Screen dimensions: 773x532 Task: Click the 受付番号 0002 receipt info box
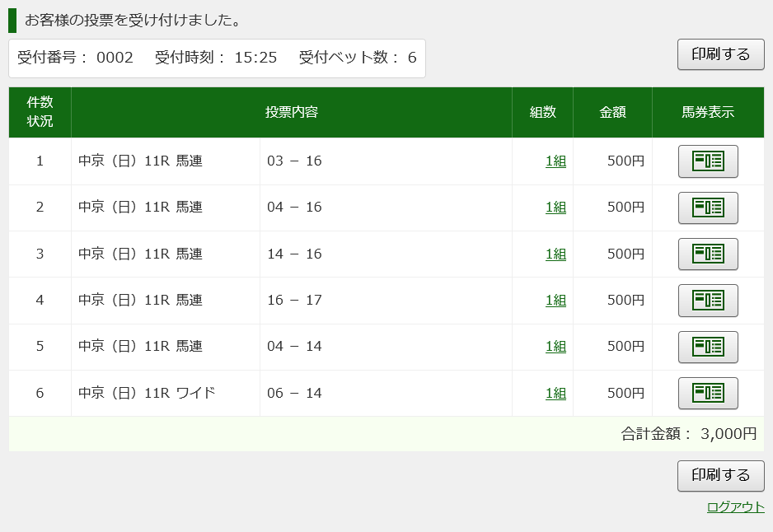click(x=217, y=58)
